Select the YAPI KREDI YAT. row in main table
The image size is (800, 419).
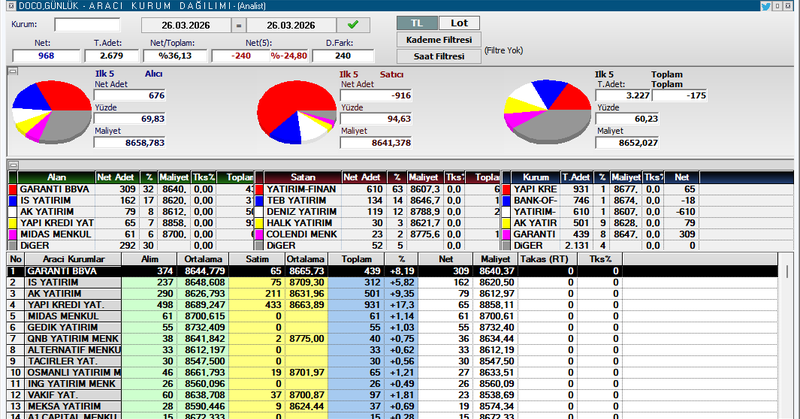point(392,305)
